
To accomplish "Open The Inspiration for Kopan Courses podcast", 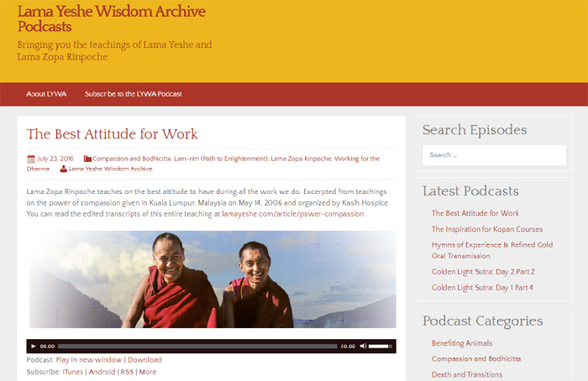I will (x=486, y=229).
